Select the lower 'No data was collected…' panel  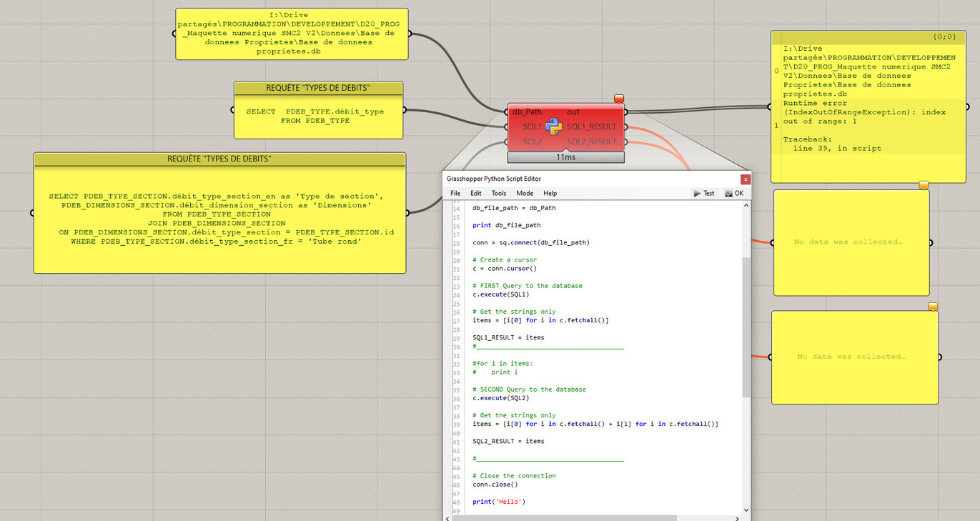coord(854,357)
